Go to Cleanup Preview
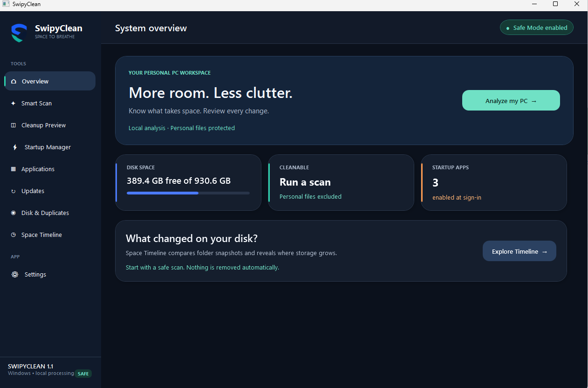The height and width of the screenshot is (388, 588). tap(50, 125)
